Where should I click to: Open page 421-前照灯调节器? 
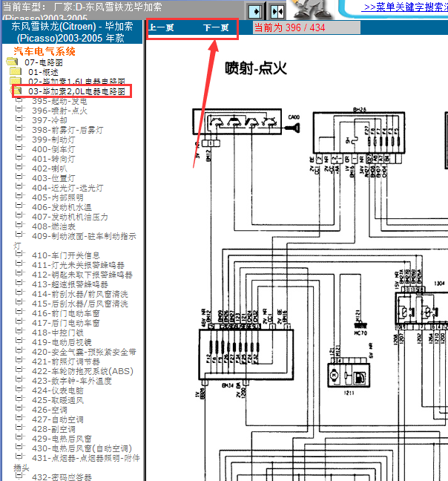pyautogui.click(x=65, y=361)
